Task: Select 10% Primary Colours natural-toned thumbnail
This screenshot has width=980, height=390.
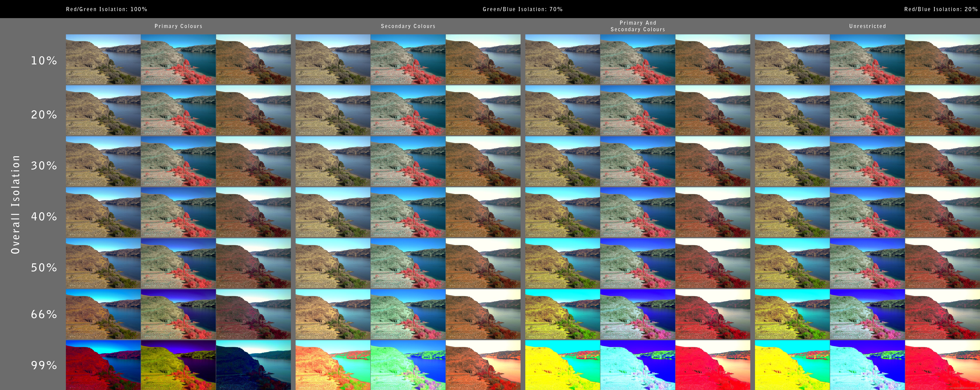Action: click(x=103, y=59)
